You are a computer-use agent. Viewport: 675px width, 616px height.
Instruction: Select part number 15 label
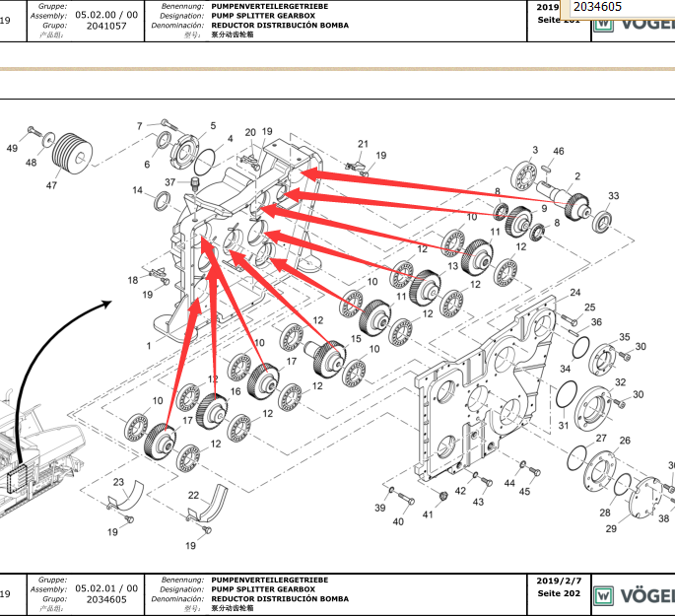(356, 339)
